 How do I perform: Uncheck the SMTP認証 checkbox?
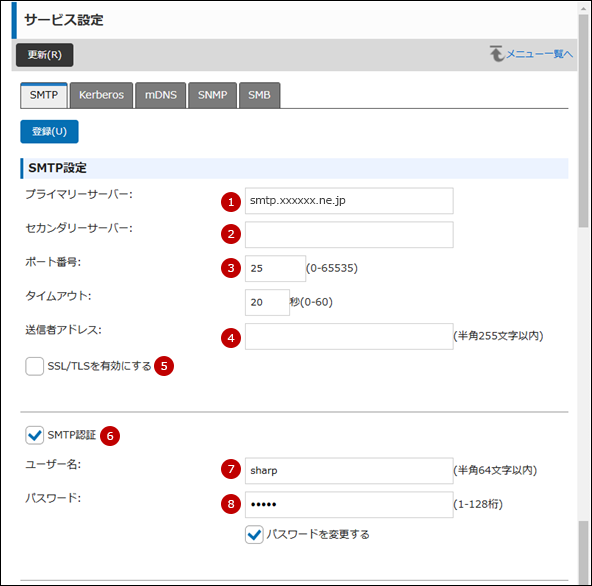point(34,435)
